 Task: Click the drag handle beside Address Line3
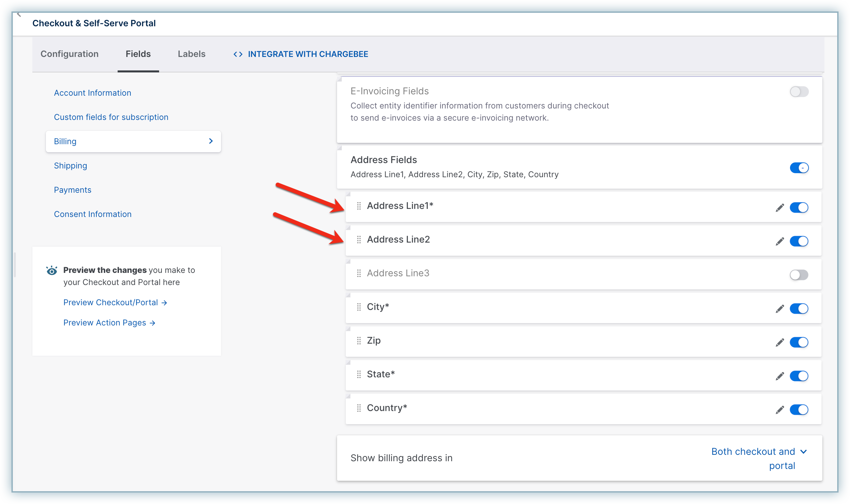click(359, 274)
